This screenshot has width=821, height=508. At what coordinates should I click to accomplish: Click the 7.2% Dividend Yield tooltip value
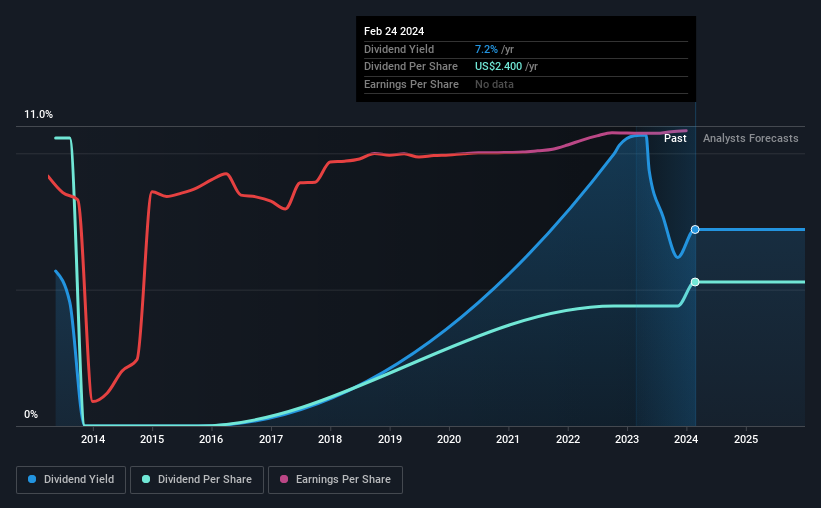pos(486,49)
